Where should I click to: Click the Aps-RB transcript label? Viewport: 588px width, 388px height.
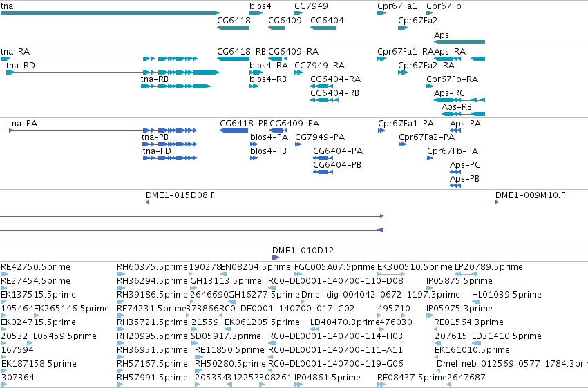457,107
